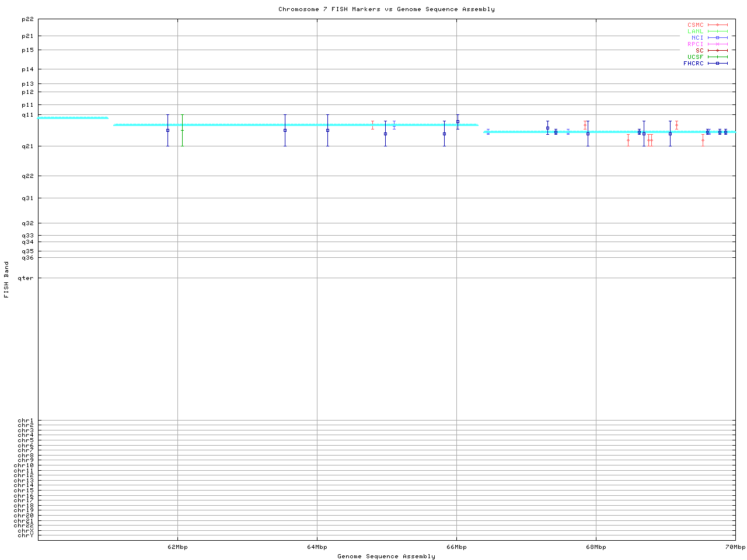
Task: Click the 70Mbp x-axis tick label
Action: pyautogui.click(x=735, y=547)
